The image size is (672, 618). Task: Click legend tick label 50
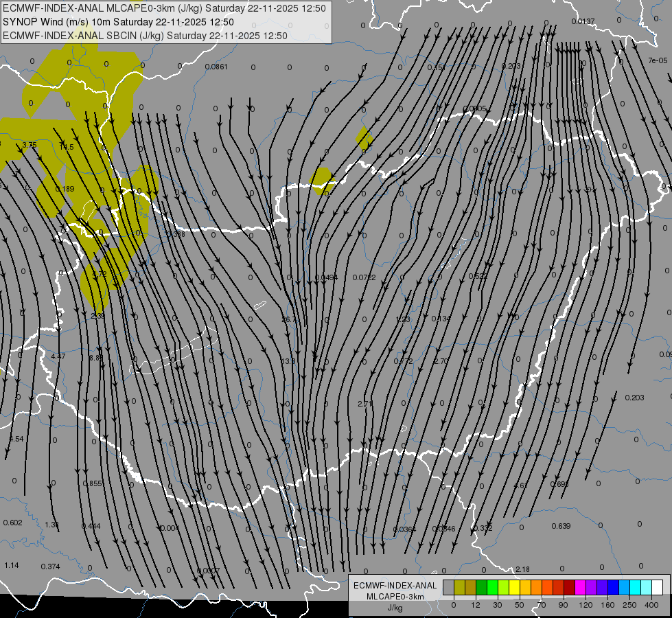pyautogui.click(x=519, y=605)
